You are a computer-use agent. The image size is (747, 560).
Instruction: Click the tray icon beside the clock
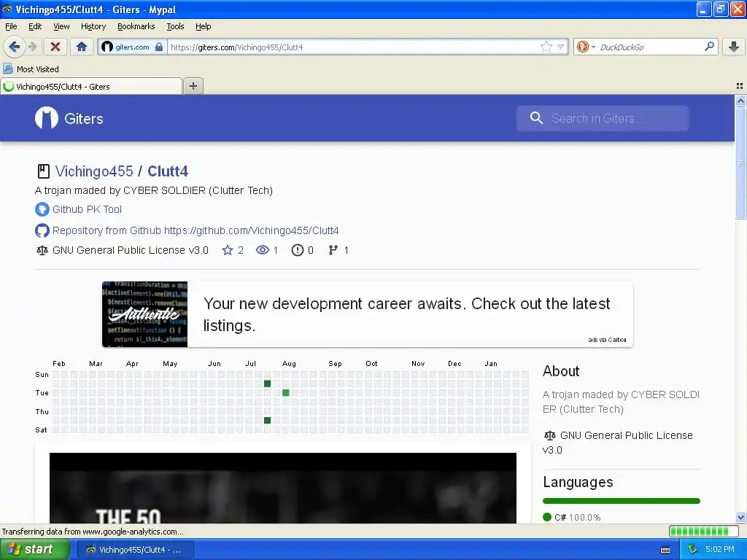pos(692,549)
